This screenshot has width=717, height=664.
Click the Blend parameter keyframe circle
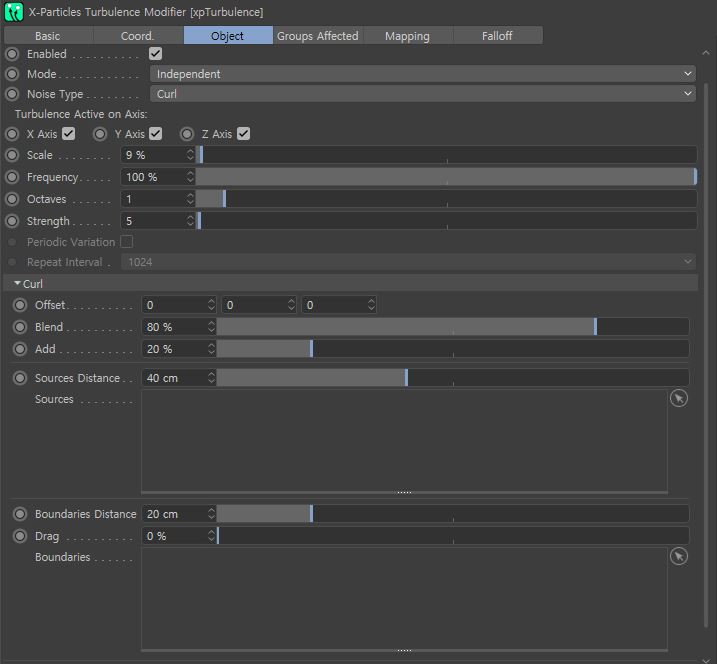[x=20, y=327]
